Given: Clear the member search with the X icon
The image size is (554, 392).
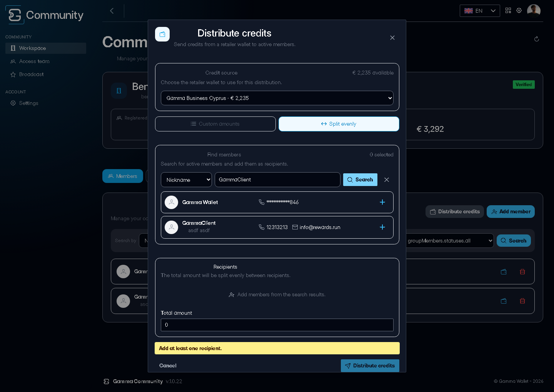Looking at the screenshot, I should [x=387, y=180].
